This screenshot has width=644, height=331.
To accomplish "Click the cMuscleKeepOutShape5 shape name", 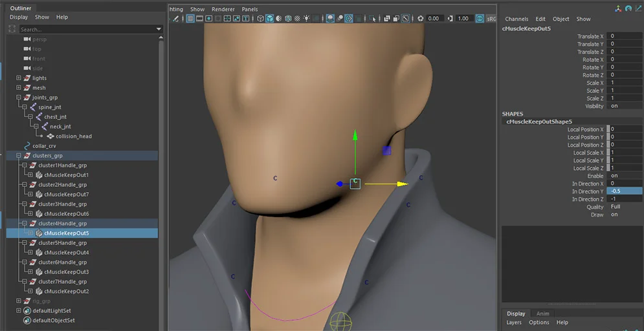I will [539, 122].
